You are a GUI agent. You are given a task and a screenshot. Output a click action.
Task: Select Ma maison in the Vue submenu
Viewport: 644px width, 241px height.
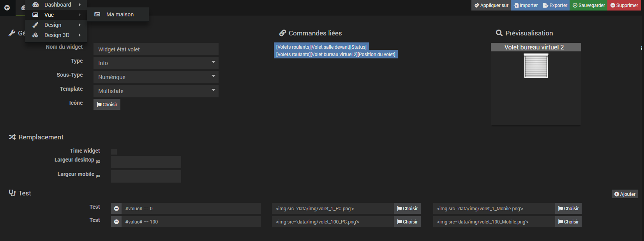120,14
